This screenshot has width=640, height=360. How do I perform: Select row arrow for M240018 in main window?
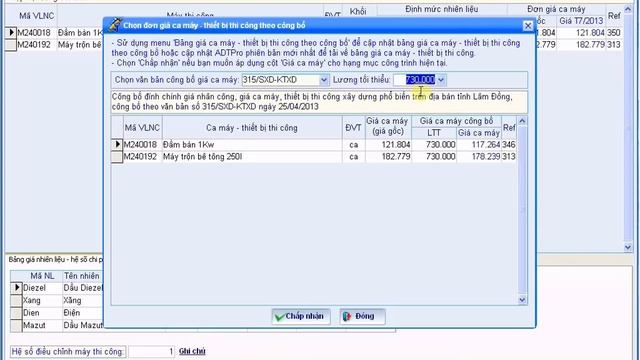pos(11,33)
